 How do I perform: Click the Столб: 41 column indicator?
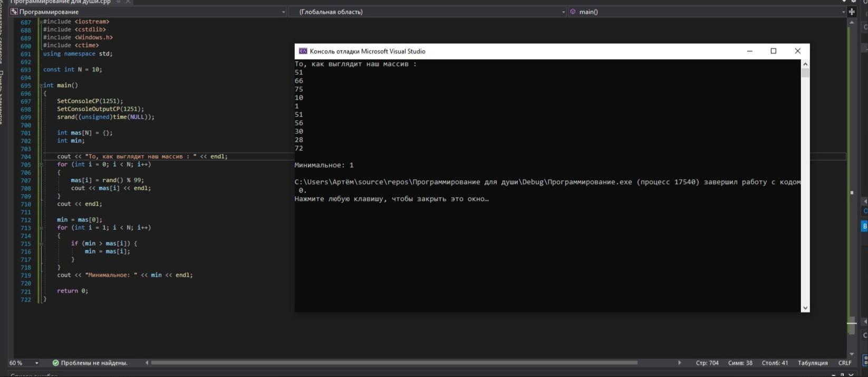tap(775, 363)
